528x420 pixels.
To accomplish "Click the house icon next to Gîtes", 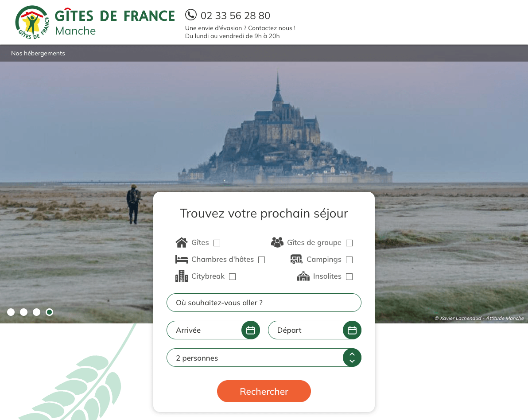I will click(x=182, y=242).
